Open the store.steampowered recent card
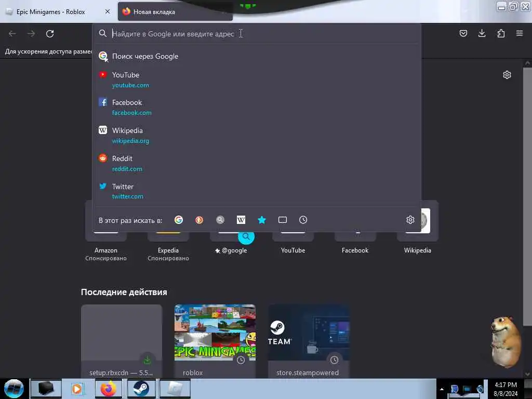The height and width of the screenshot is (399, 532). (309, 341)
